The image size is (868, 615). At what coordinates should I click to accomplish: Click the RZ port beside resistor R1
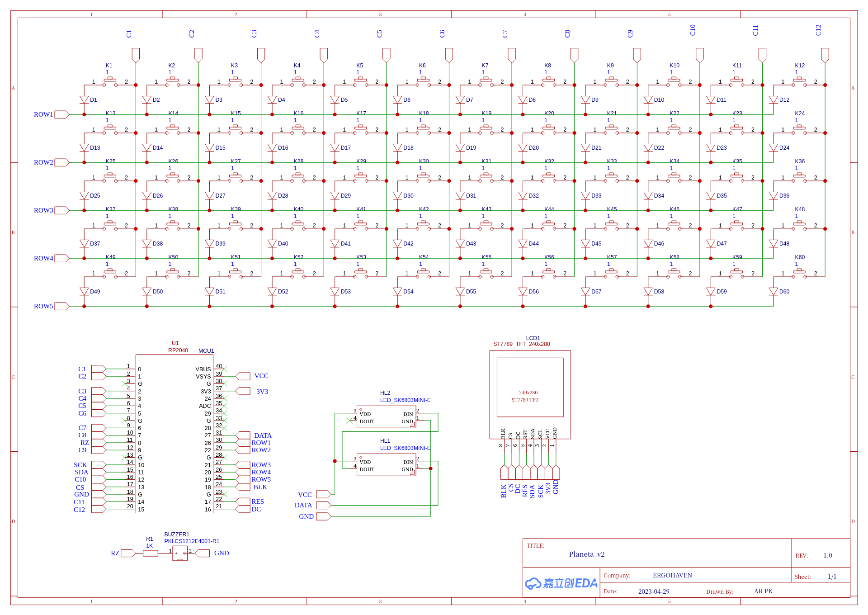[x=128, y=553]
